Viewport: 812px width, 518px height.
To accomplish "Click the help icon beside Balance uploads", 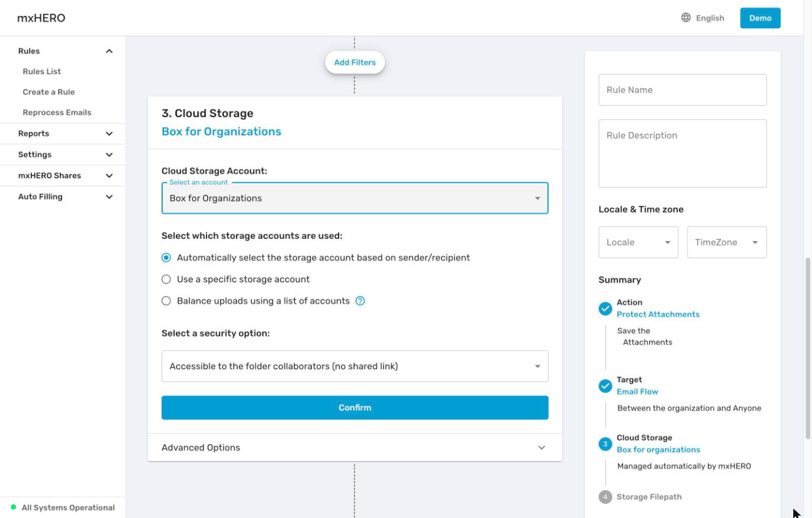I will click(360, 301).
